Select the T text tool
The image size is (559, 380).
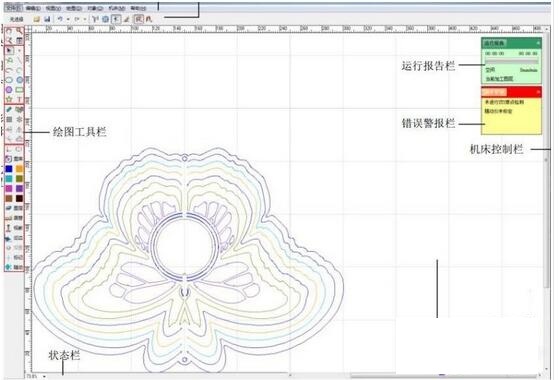20,99
